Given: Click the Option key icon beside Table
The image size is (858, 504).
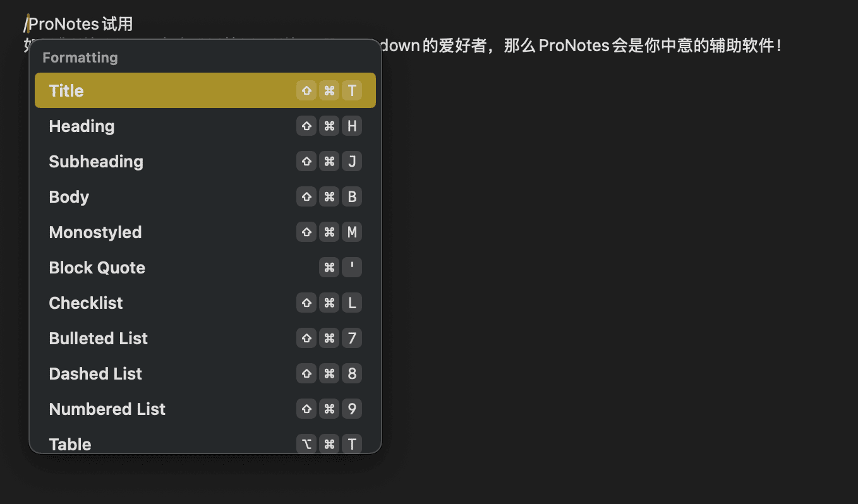Looking at the screenshot, I should [306, 443].
